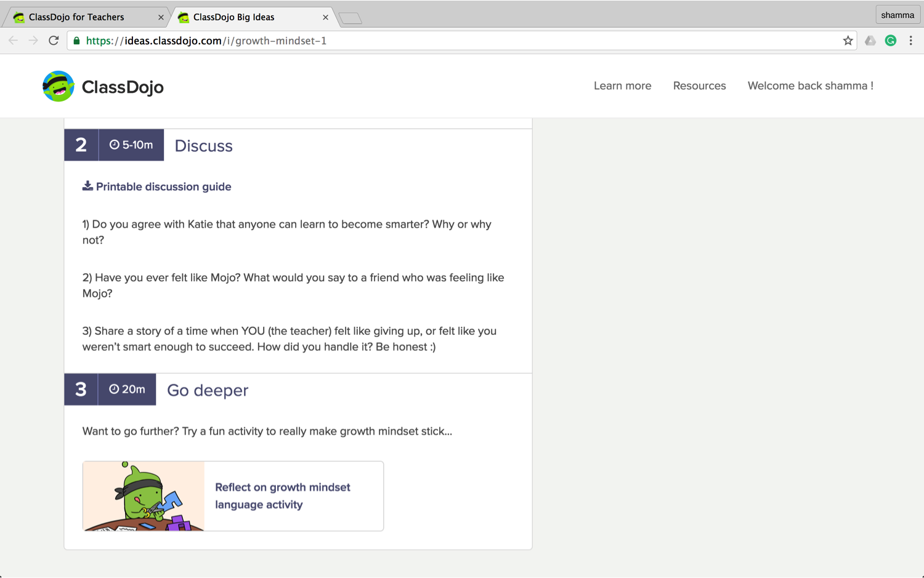
Task: Click the Google Drive extension icon
Action: tap(870, 41)
